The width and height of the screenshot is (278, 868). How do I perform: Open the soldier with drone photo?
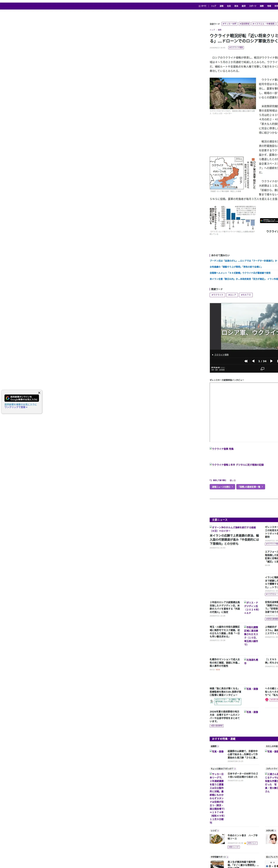click(x=233, y=93)
